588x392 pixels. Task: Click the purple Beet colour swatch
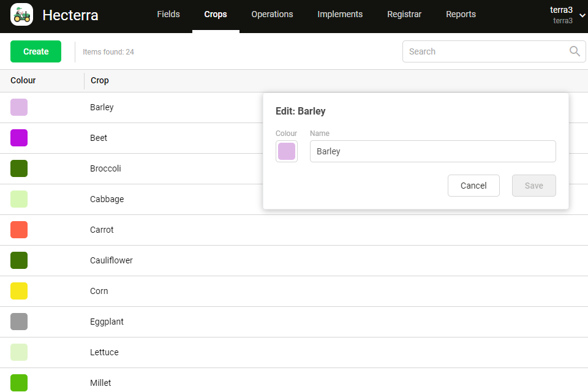click(x=19, y=138)
